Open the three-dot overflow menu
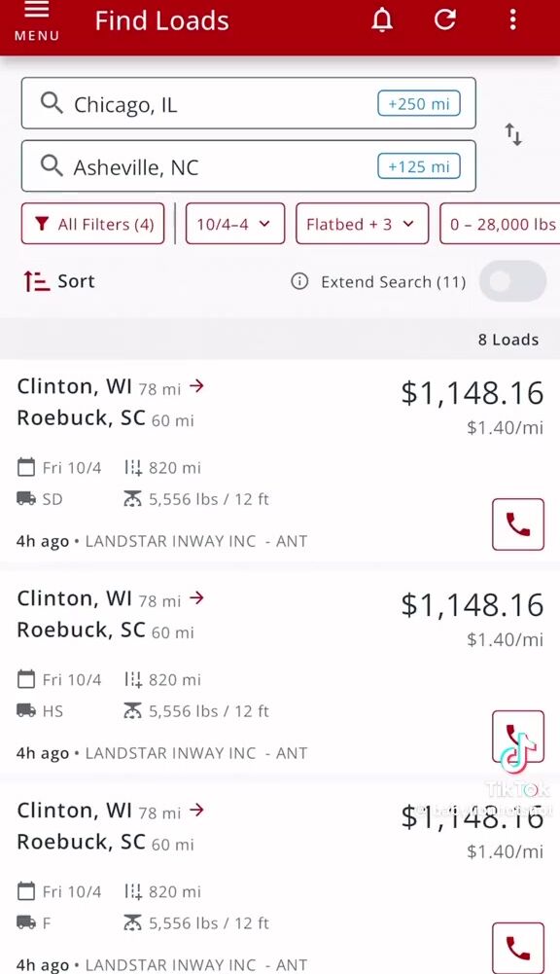This screenshot has height=974, width=560. pyautogui.click(x=512, y=19)
